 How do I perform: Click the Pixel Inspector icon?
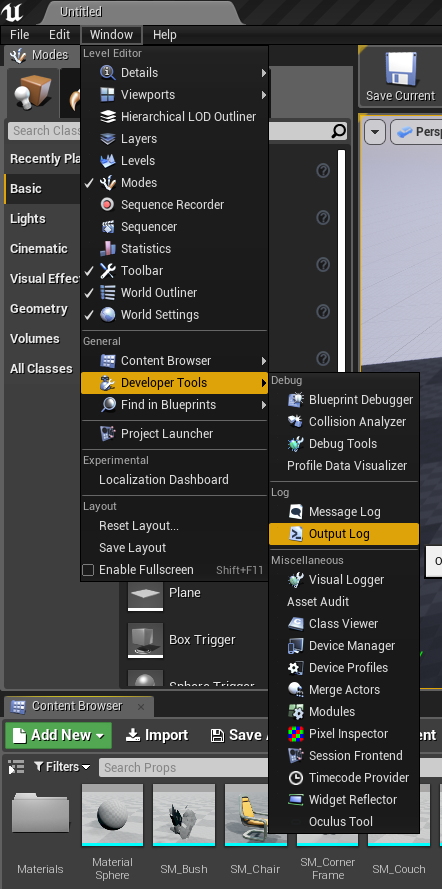point(296,734)
